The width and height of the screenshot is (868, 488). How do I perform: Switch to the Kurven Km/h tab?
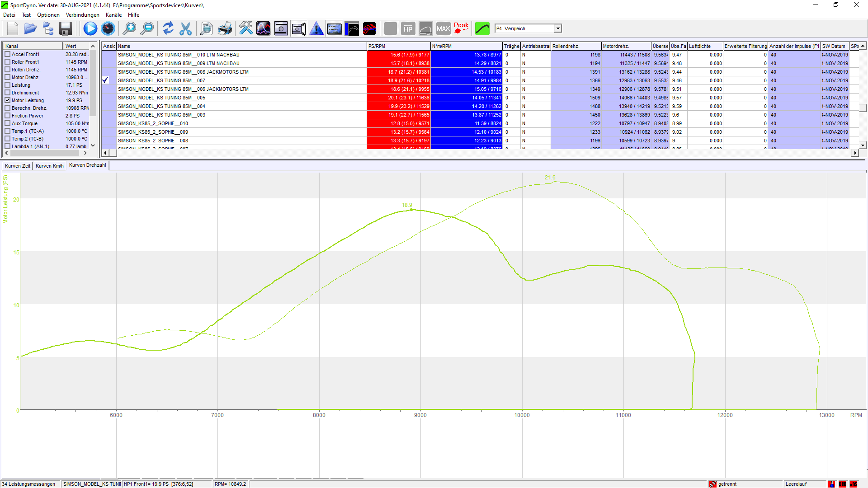click(49, 166)
